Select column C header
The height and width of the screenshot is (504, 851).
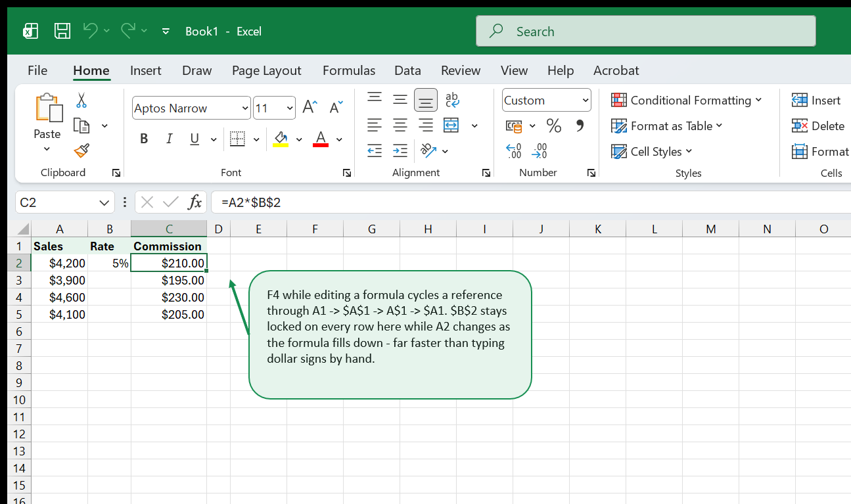[x=169, y=229]
